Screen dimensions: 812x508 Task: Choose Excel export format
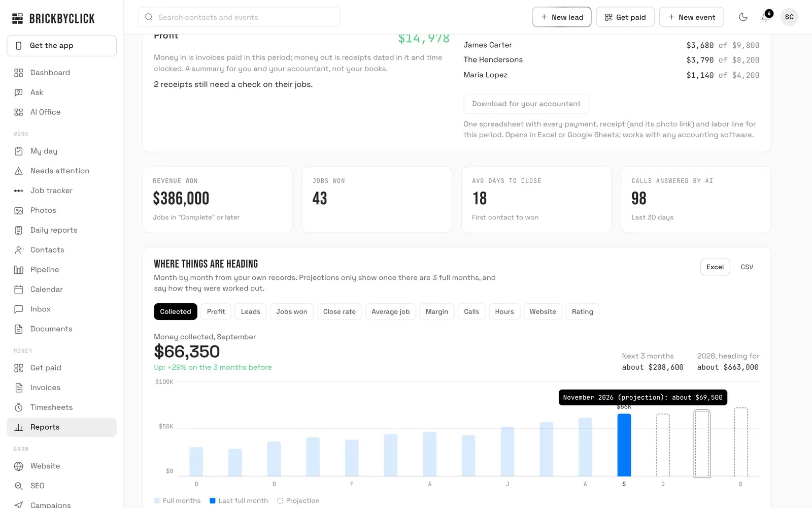tap(715, 267)
